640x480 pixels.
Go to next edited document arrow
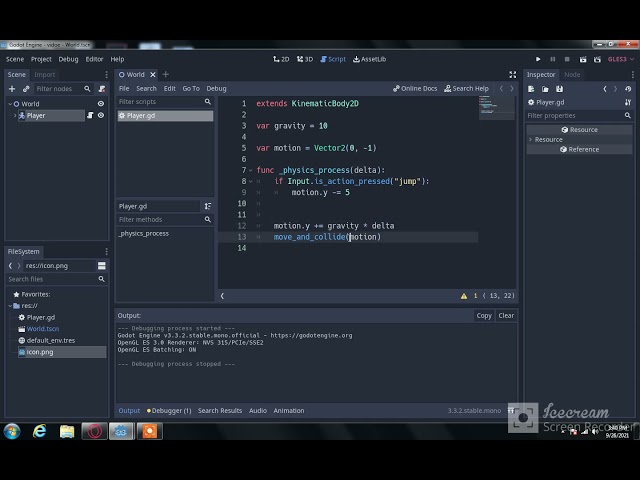(512, 89)
